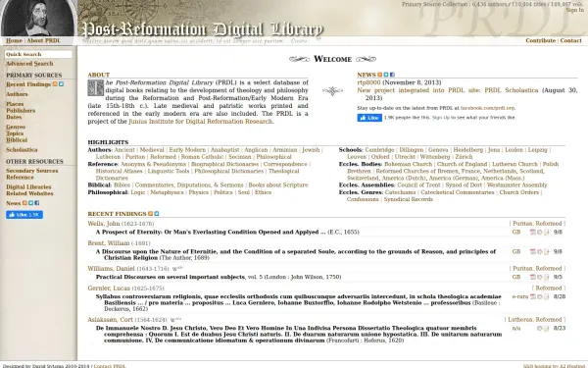This screenshot has height=368, width=588.
Task: Click the document icon for A Prospect of Eternity
Action: tap(547, 232)
